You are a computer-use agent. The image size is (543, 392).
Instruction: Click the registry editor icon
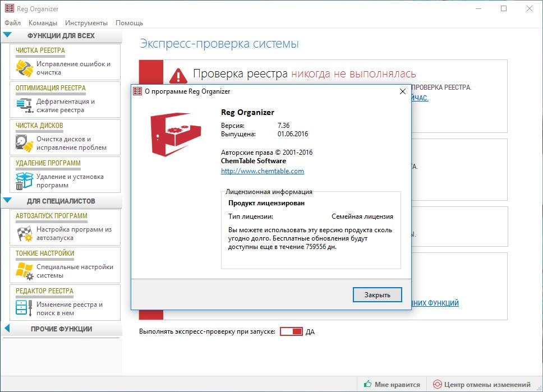24,307
